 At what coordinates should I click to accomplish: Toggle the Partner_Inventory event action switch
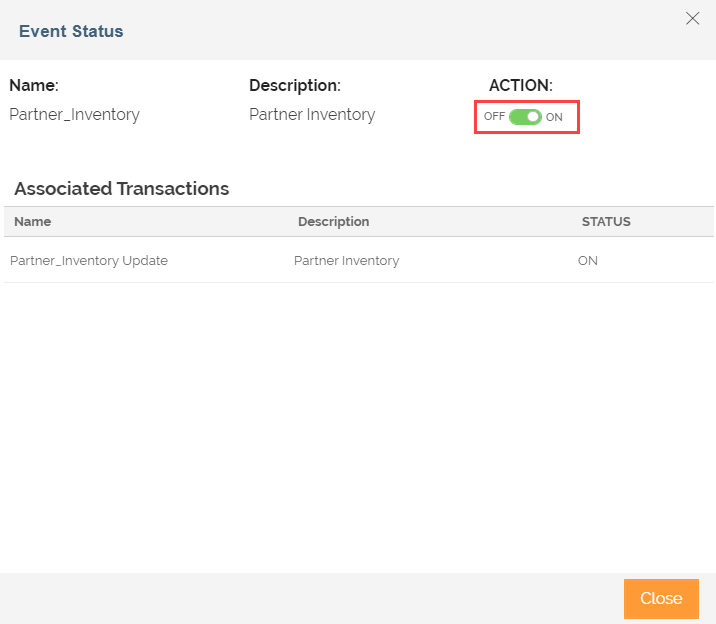525,117
